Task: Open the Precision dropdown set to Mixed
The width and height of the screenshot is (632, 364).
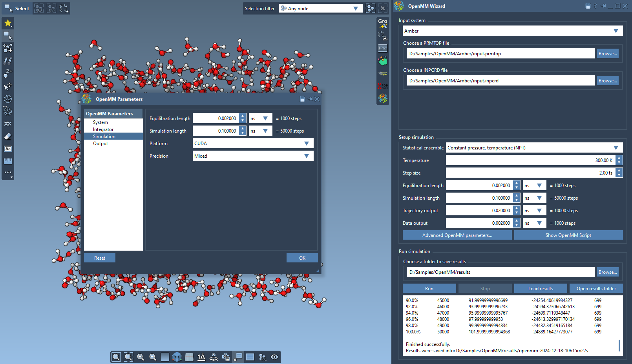Action: click(x=253, y=156)
